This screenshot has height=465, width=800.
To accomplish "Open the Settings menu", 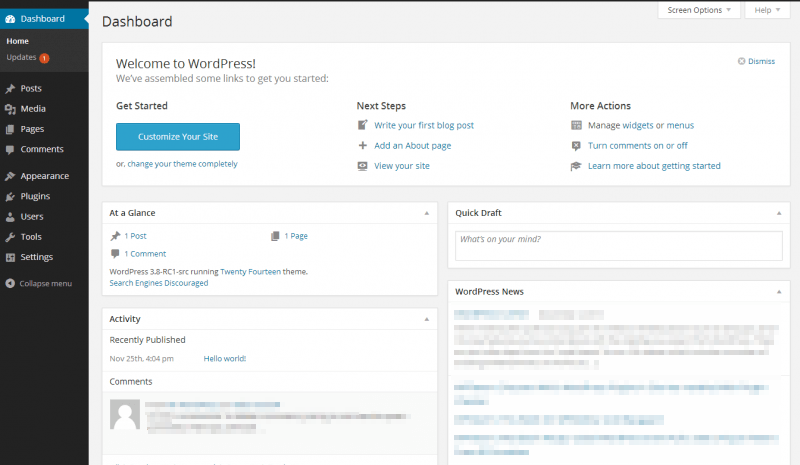I will 36,257.
